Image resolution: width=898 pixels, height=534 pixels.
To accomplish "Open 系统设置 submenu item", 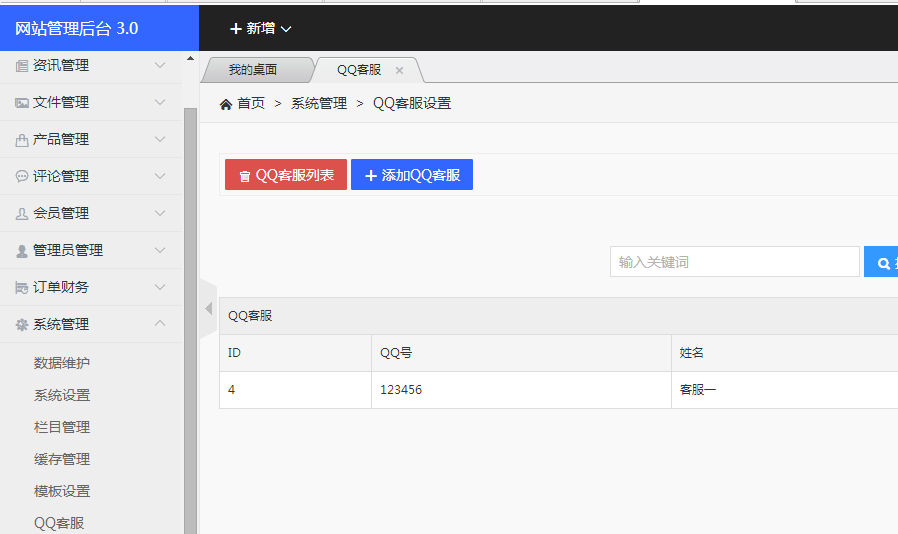I will click(62, 395).
